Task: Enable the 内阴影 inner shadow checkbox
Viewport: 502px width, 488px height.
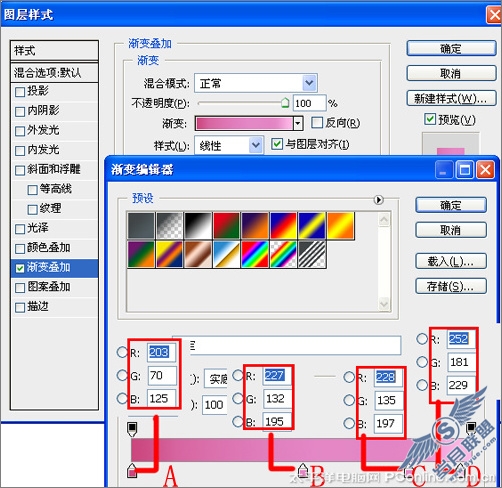Action: tap(20, 111)
